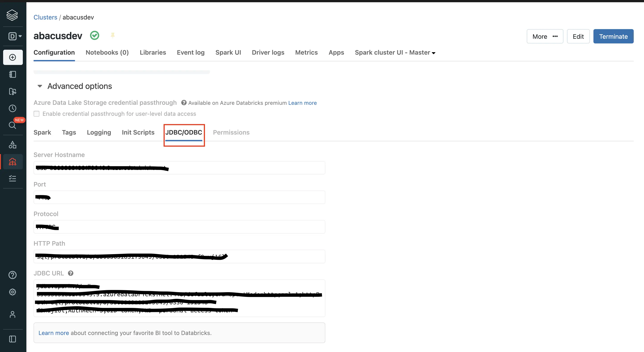Click the Create plus icon in sidebar

pos(12,57)
